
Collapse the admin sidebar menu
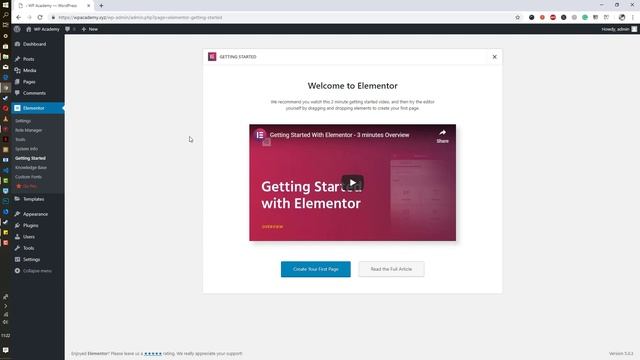(x=33, y=271)
